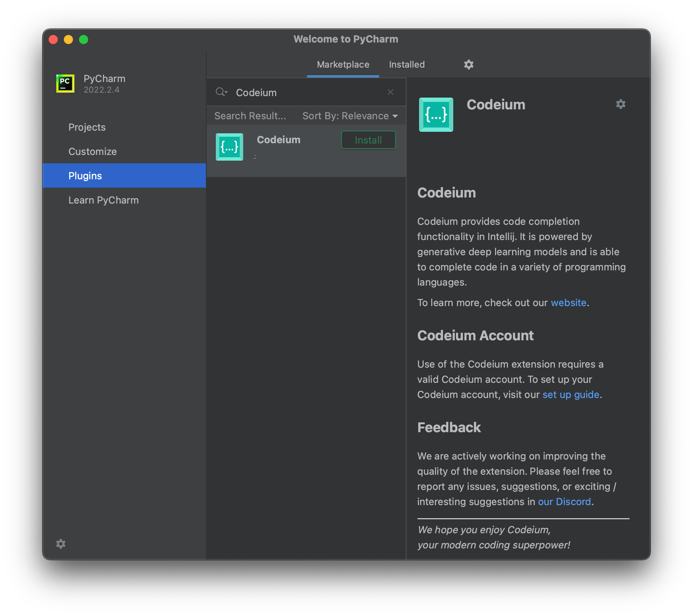This screenshot has height=616, width=693.
Task: Click the PyCharm logo icon
Action: tap(65, 83)
